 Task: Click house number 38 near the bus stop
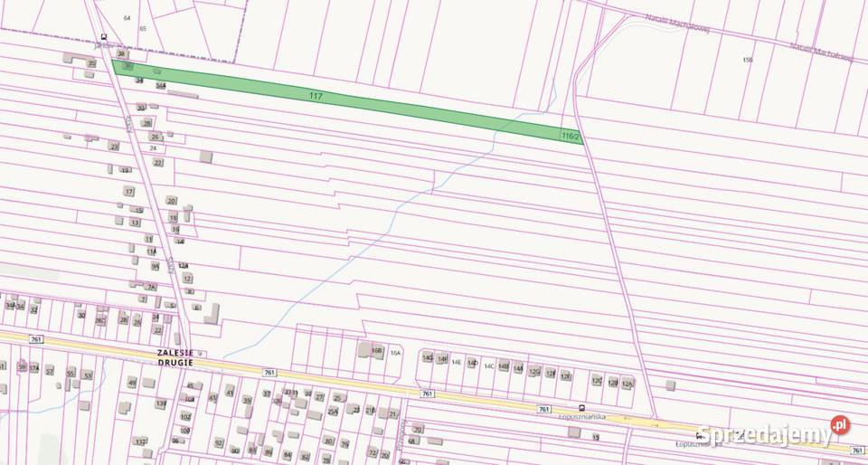(x=121, y=54)
